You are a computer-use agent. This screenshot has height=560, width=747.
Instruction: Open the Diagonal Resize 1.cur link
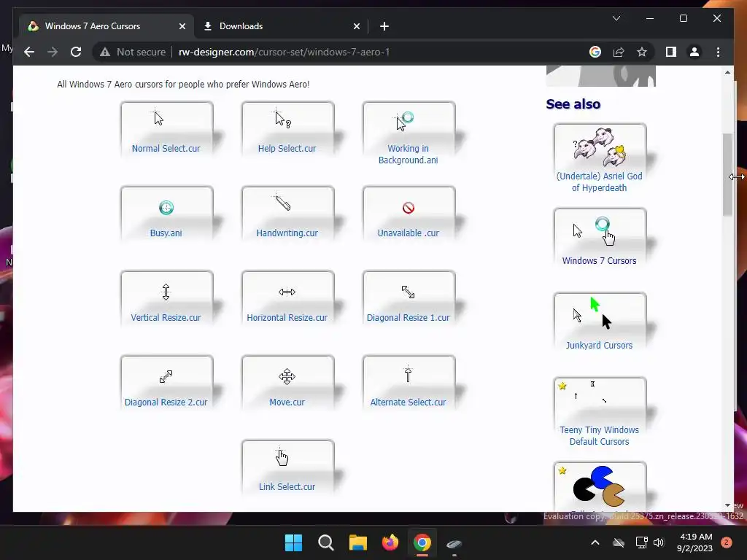[x=409, y=318]
